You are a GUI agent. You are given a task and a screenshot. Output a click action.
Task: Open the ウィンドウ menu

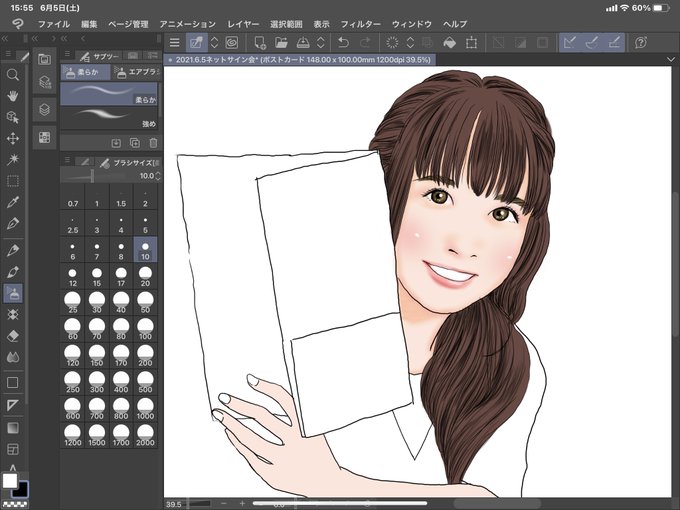click(412, 24)
